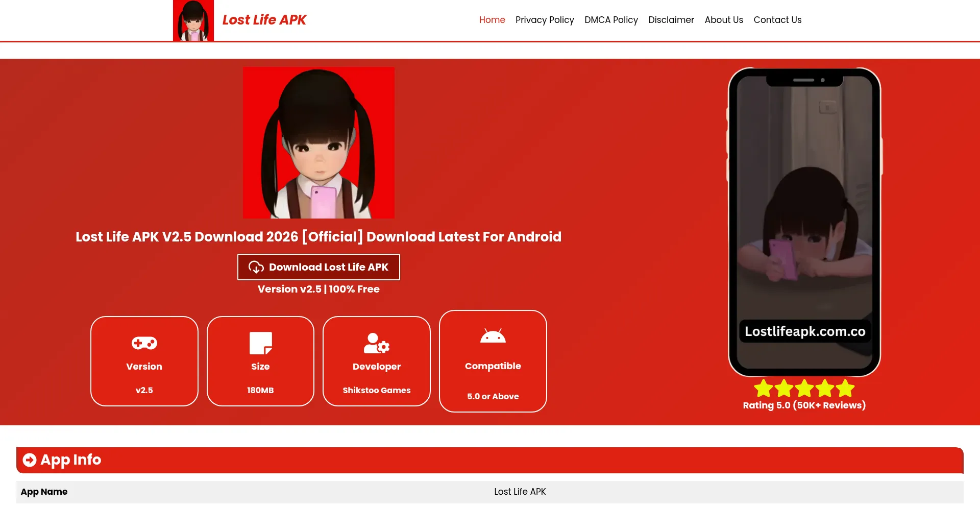Click the Download Lost Life APK button
The width and height of the screenshot is (980, 507).
pyautogui.click(x=318, y=267)
